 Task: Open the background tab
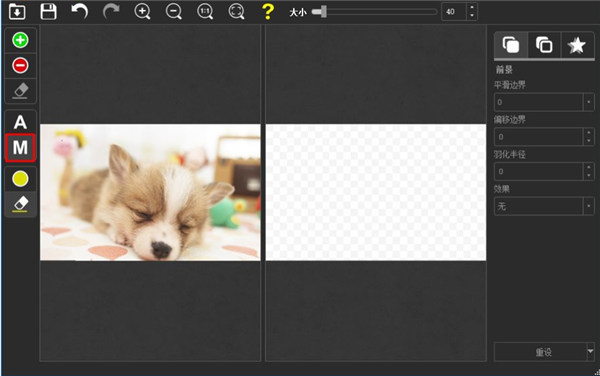coord(544,45)
